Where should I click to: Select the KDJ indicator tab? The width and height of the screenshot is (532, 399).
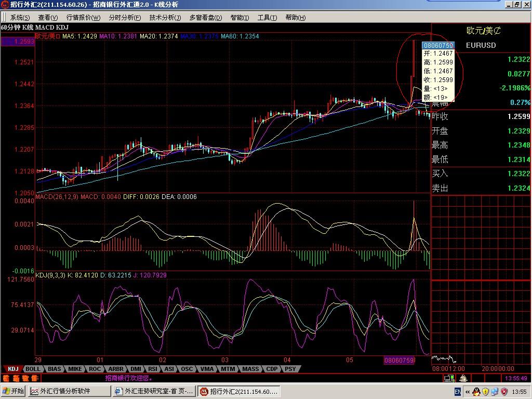(13, 369)
